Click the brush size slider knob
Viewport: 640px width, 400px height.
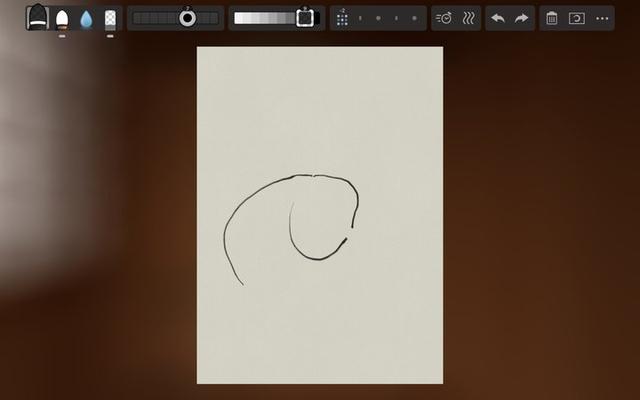[187, 18]
